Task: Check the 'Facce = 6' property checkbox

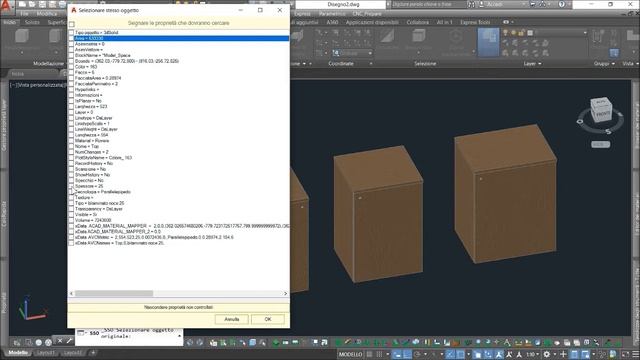Action: click(x=71, y=72)
